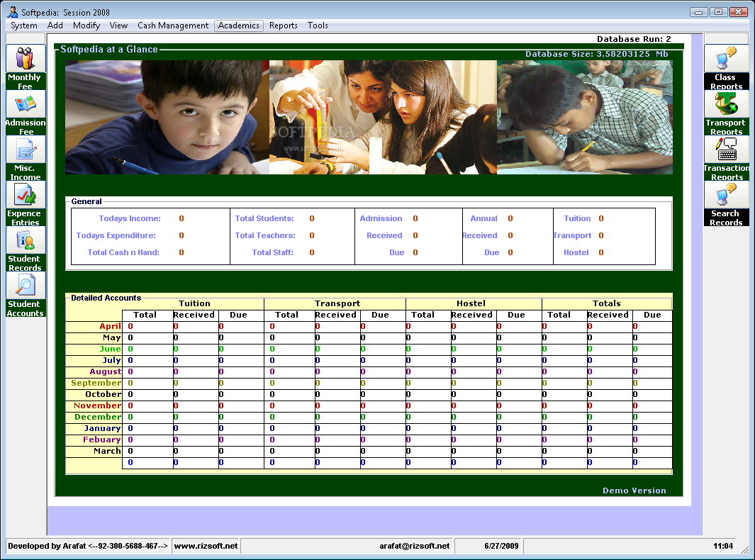Click the time 11:04 in status bar
Viewport: 755px width, 560px height.
(722, 546)
